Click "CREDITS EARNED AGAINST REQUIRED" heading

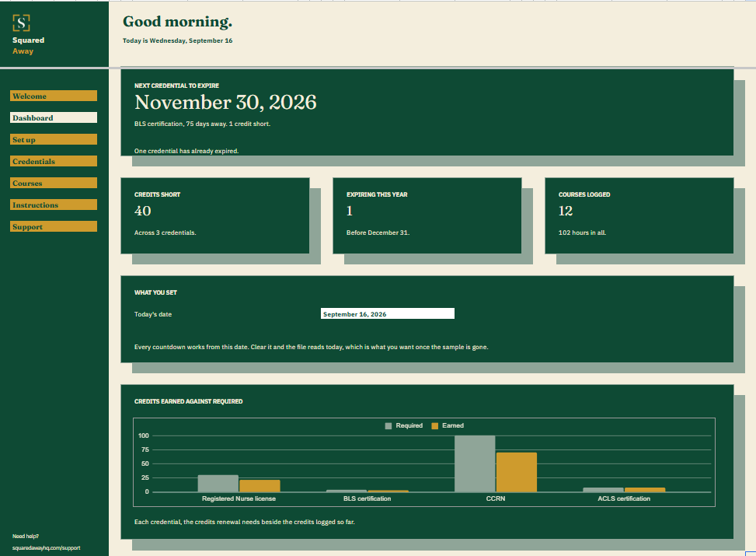tap(189, 401)
